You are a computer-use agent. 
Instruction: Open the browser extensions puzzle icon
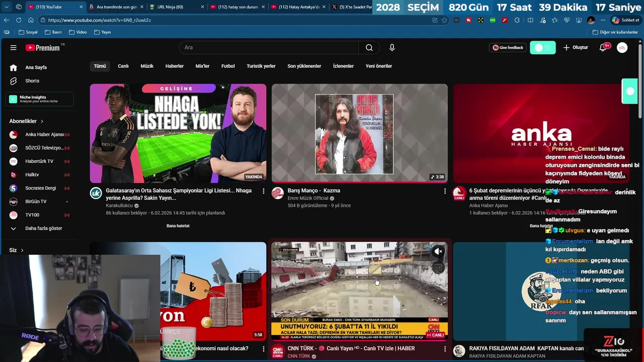click(x=518, y=20)
